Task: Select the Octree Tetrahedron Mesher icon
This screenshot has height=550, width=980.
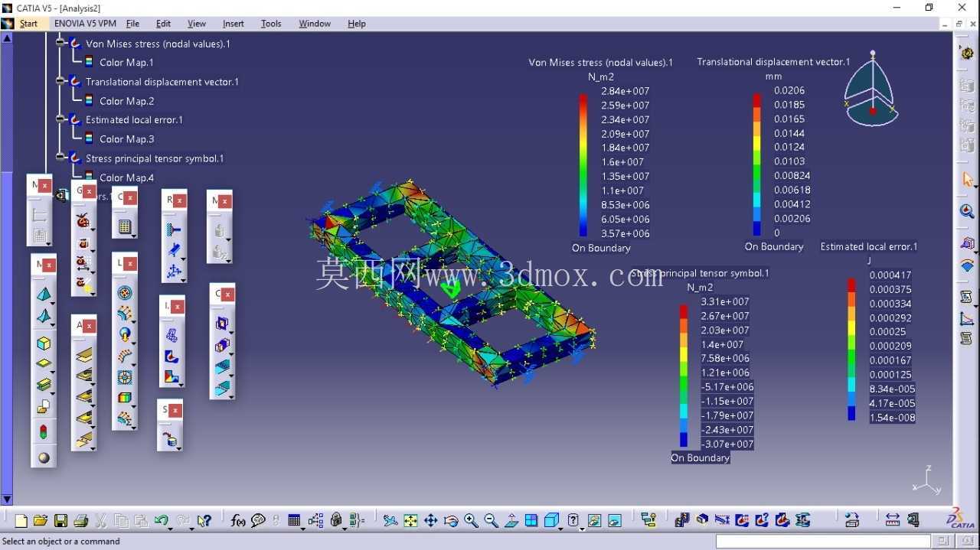Action: coord(44,294)
